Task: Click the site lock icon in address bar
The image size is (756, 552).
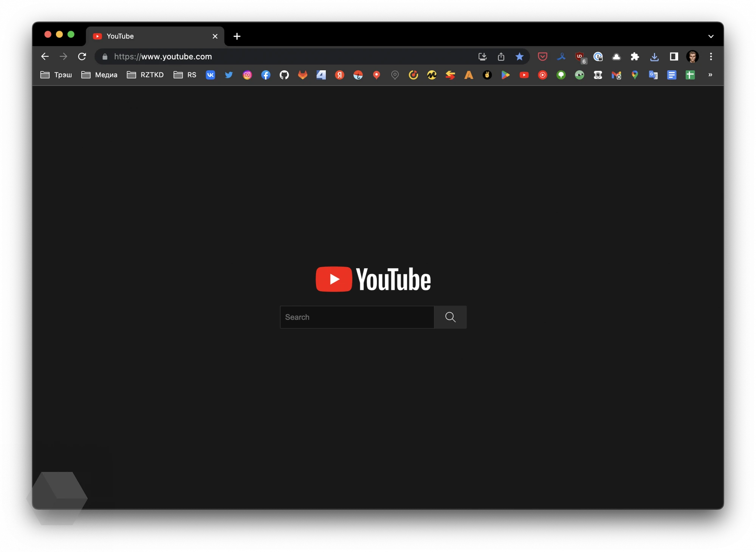Action: (105, 57)
